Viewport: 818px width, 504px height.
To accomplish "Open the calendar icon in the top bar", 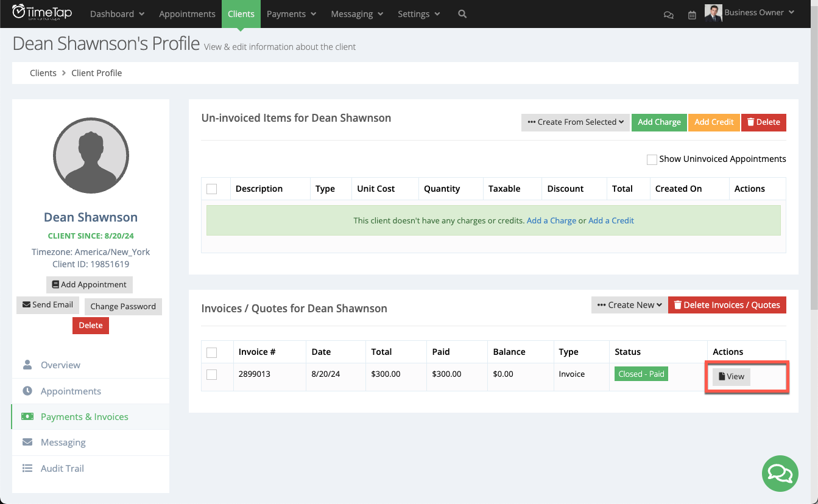I will tap(692, 15).
